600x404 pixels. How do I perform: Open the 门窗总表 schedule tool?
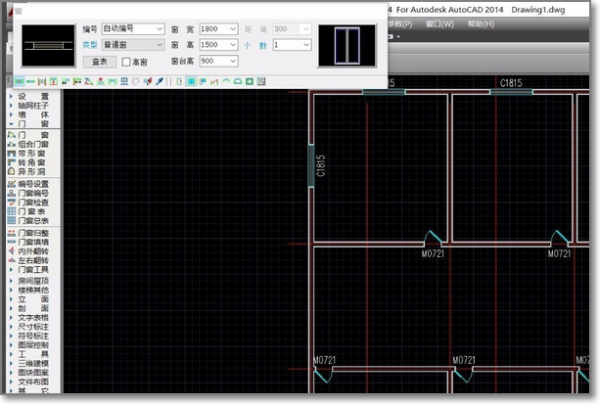pyautogui.click(x=32, y=221)
